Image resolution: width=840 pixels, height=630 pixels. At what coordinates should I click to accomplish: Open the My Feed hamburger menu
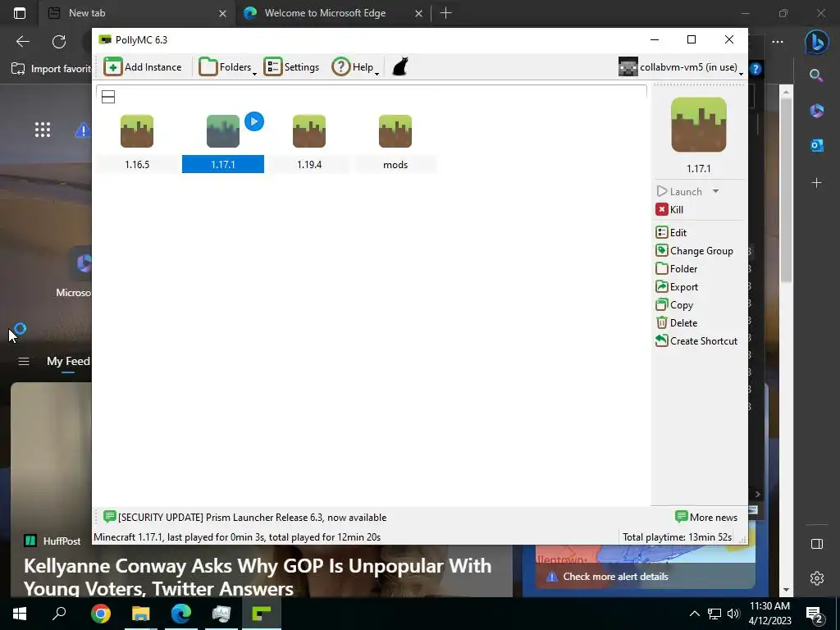[x=24, y=361]
